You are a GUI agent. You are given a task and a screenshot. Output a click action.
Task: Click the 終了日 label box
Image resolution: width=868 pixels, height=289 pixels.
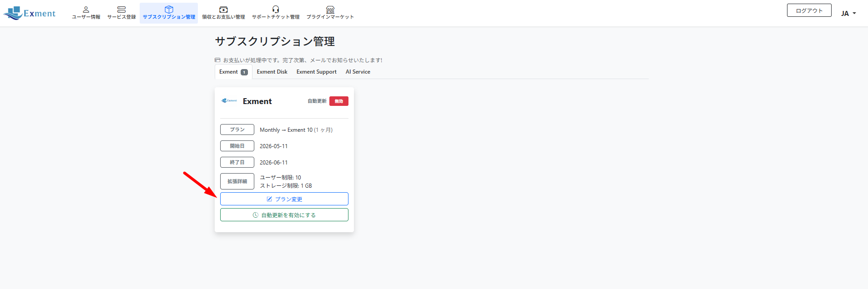pyautogui.click(x=237, y=162)
